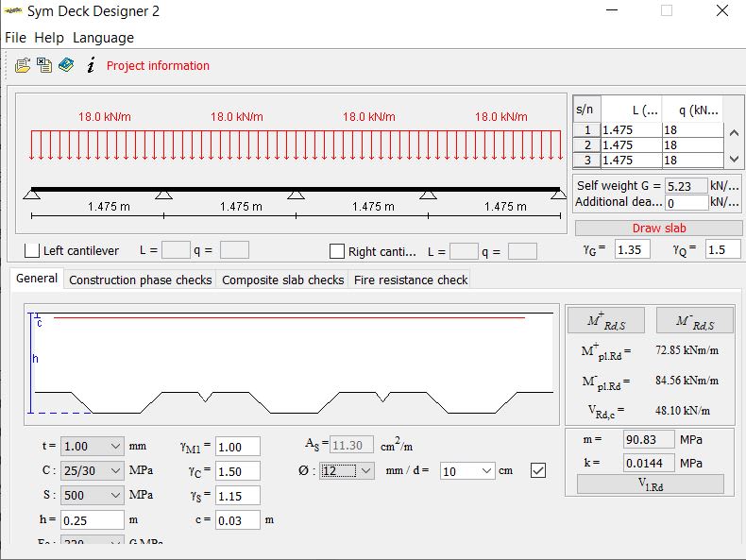
Task: Switch to Fire resistance check tab
Action: pos(411,280)
